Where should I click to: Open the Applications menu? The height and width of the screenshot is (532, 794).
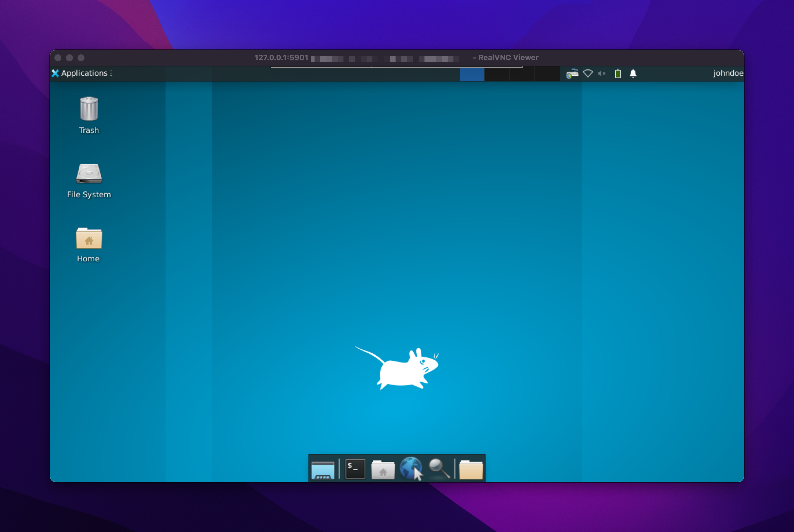tap(82, 73)
